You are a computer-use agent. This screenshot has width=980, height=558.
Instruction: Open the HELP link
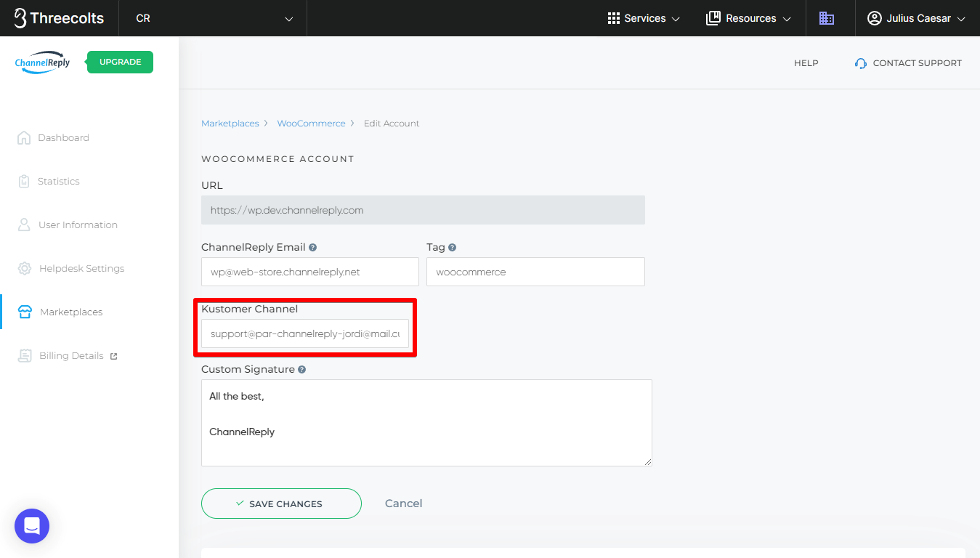coord(806,63)
